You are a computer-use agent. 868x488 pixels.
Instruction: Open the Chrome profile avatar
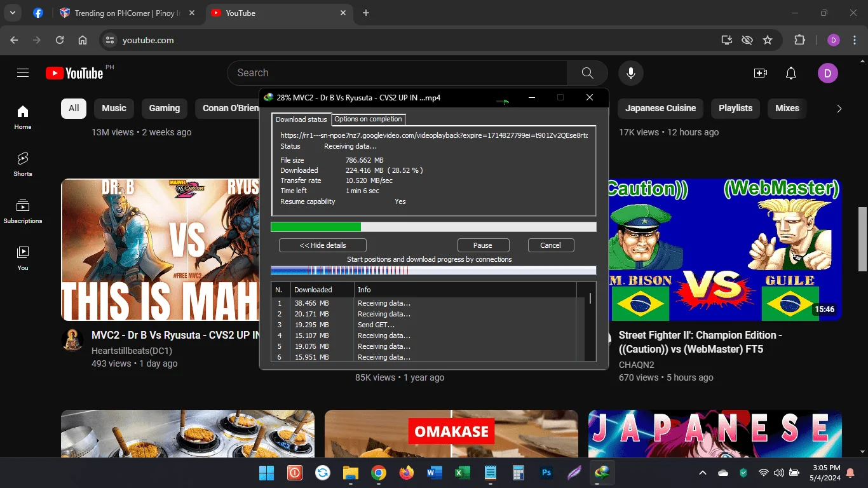pos(834,40)
